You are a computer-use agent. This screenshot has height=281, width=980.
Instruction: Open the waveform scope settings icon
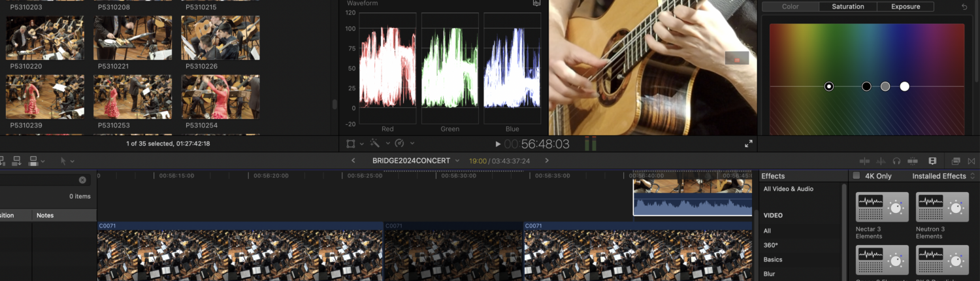click(x=537, y=3)
